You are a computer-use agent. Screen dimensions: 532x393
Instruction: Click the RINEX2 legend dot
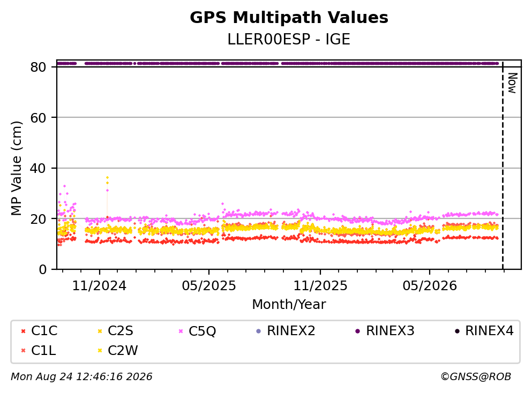259,331
